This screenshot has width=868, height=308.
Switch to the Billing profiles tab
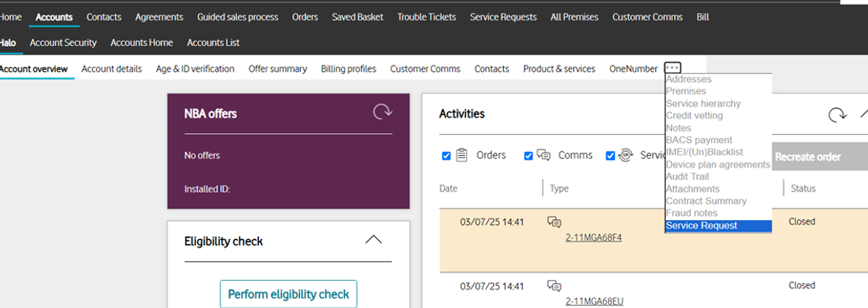point(349,68)
